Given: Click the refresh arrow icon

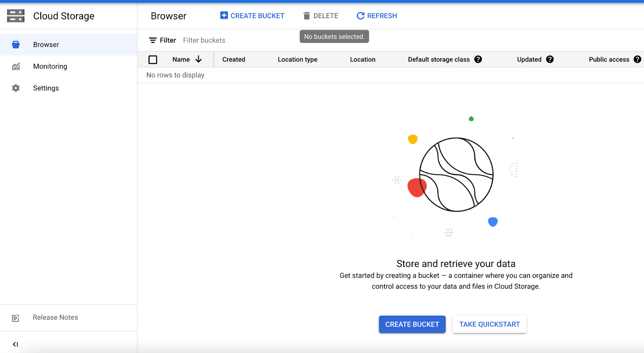Looking at the screenshot, I should [361, 16].
